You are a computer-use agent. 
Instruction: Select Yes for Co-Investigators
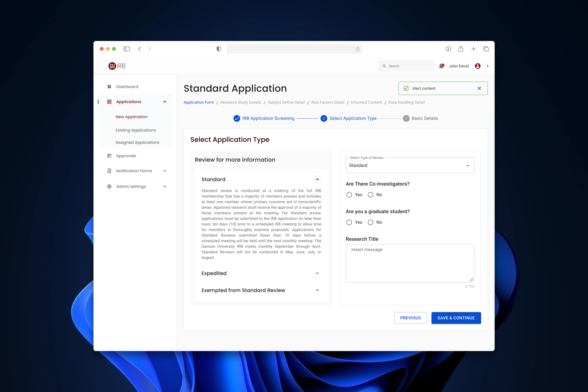tap(349, 195)
